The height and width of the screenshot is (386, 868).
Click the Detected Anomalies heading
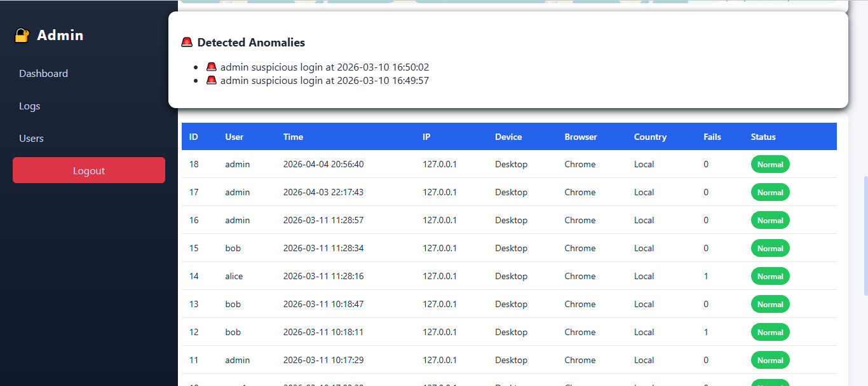pos(251,43)
